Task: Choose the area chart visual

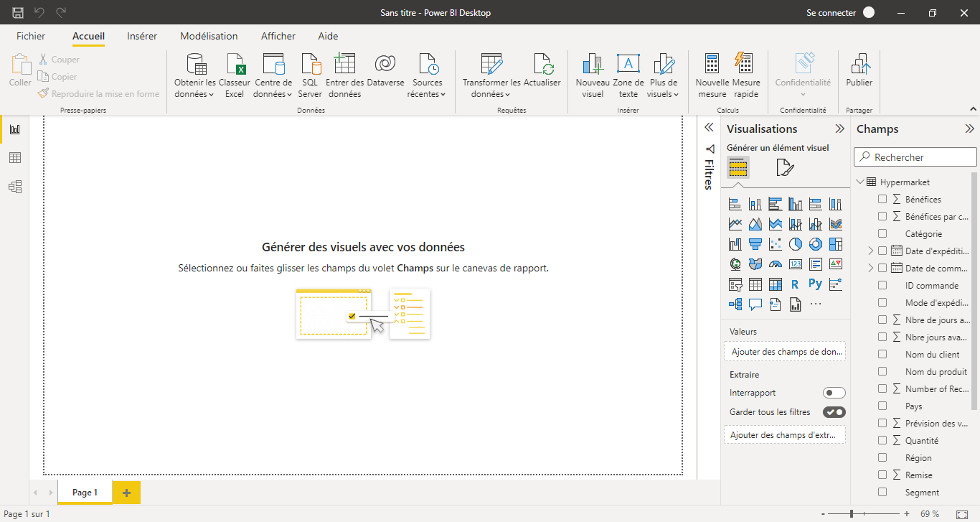Action: coord(755,225)
